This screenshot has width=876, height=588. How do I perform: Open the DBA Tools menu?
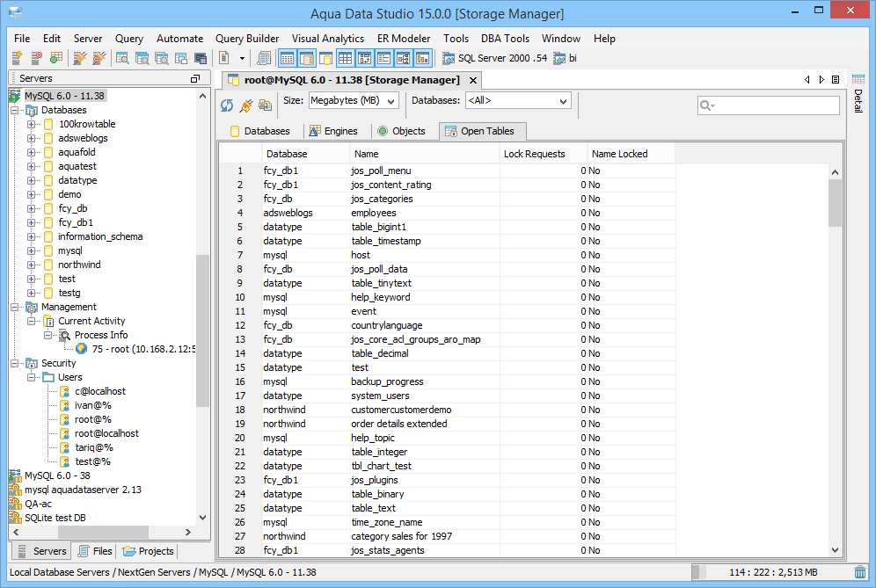click(505, 39)
